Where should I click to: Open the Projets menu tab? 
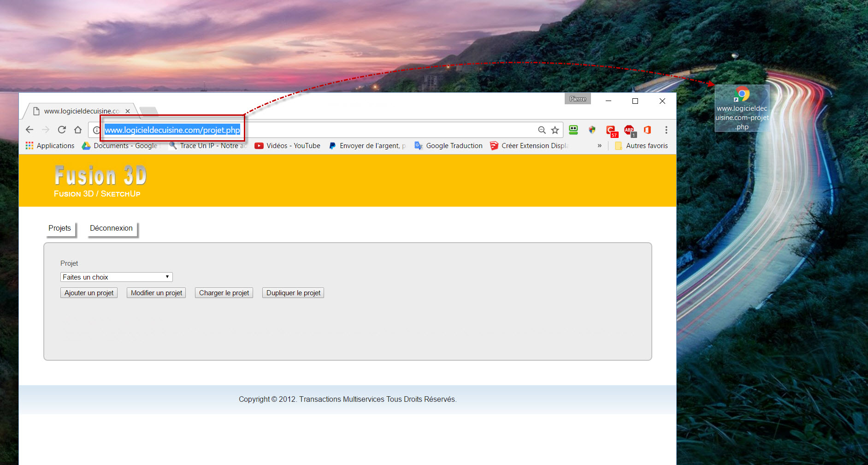[x=59, y=228]
